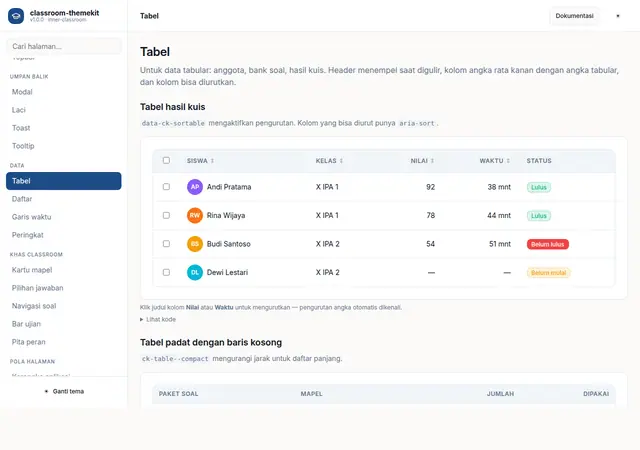Click the Paket Soal column header

[x=178, y=394]
